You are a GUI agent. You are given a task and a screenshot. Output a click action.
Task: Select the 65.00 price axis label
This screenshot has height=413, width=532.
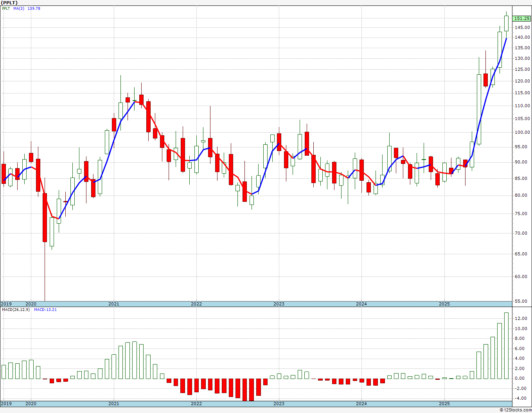click(521, 254)
